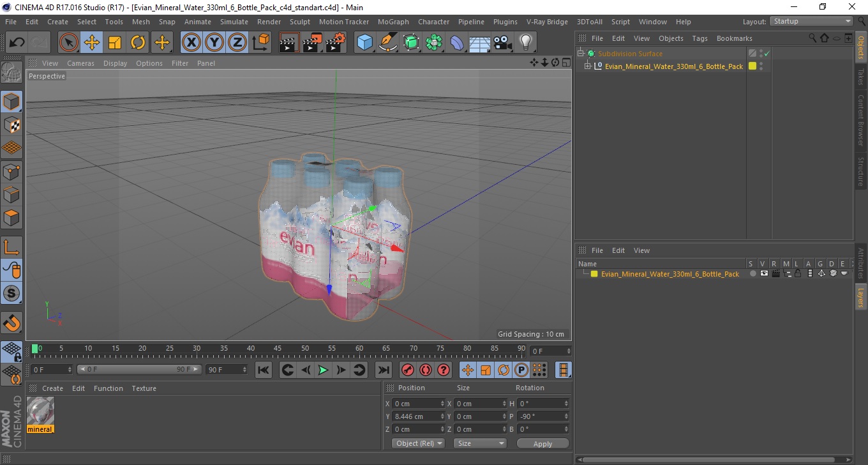The image size is (868, 465).
Task: Toggle X axis lock
Action: point(191,43)
